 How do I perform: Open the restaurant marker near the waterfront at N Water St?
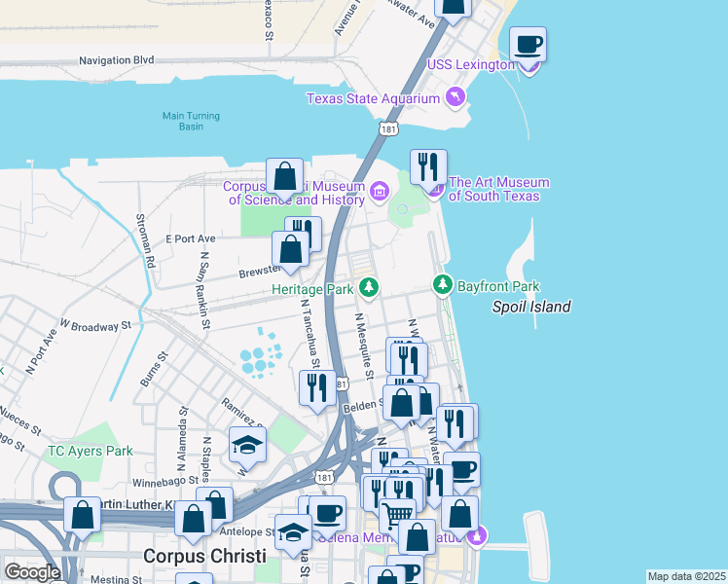coord(455,424)
